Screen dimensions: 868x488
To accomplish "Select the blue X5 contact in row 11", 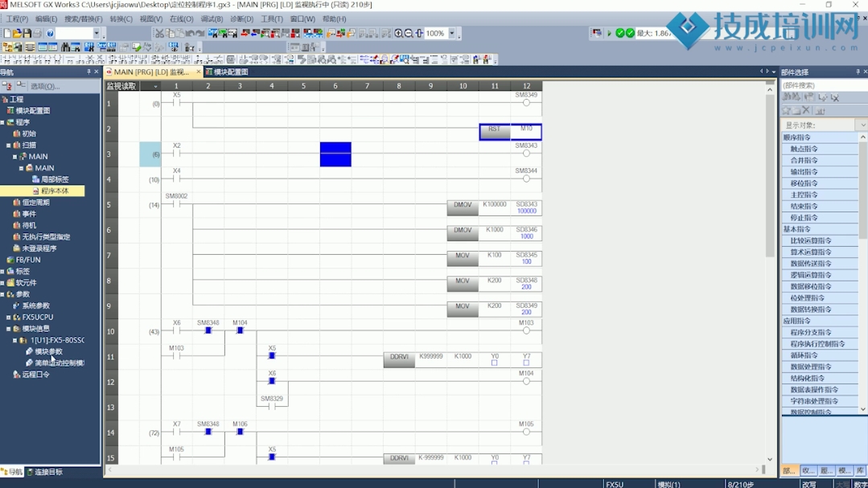I will (x=272, y=356).
